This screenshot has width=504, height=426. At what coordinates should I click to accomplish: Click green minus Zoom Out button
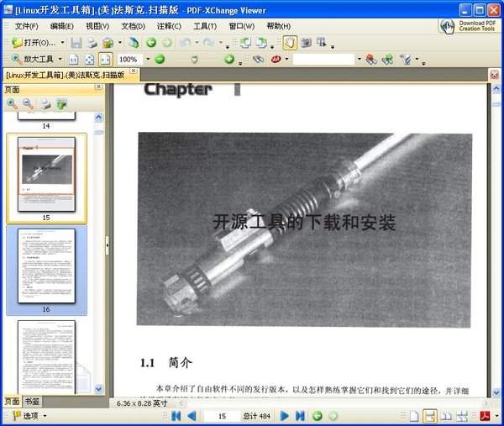(x=160, y=59)
